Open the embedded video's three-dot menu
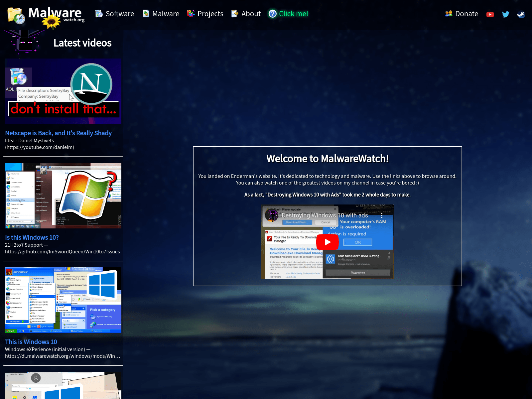This screenshot has width=532, height=399. pos(382,215)
